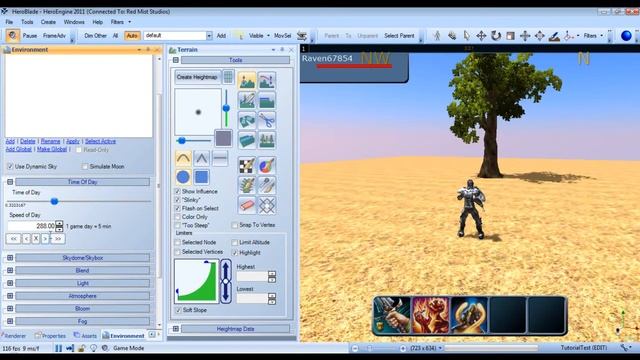Toggle Soft Slope checkbox
The width and height of the screenshot is (640, 360).
(178, 310)
